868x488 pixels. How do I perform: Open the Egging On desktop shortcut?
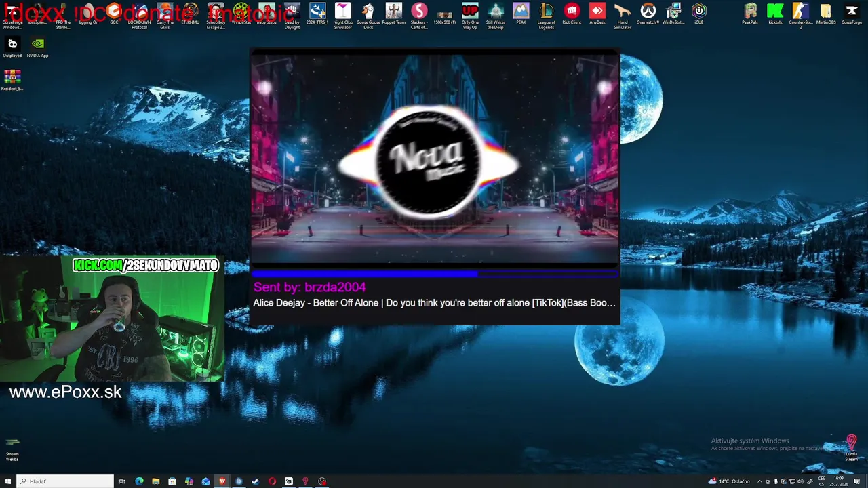pyautogui.click(x=88, y=14)
